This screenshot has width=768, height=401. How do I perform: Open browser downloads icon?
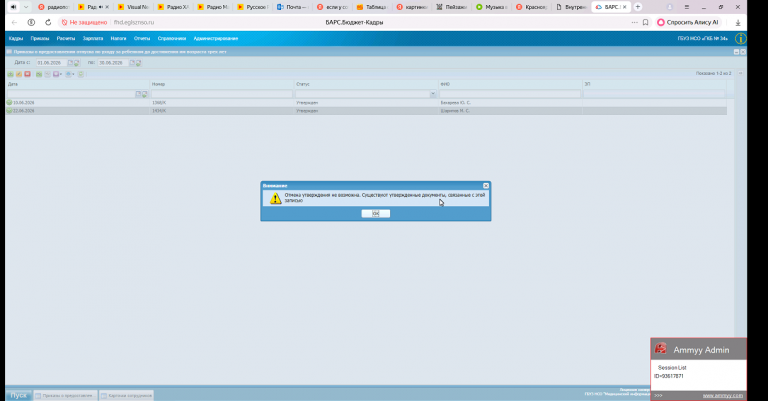click(x=738, y=23)
